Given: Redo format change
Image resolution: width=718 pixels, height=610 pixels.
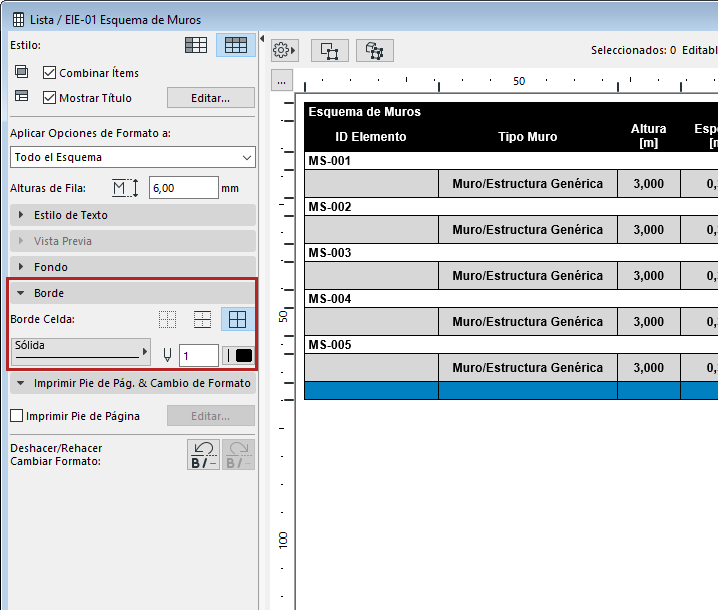Looking at the screenshot, I should point(238,454).
